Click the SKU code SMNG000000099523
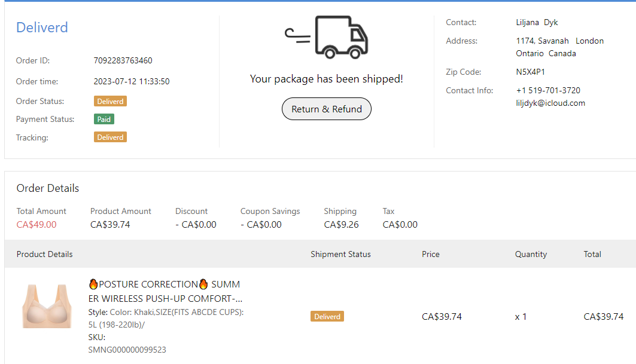The image size is (636, 364). click(127, 350)
